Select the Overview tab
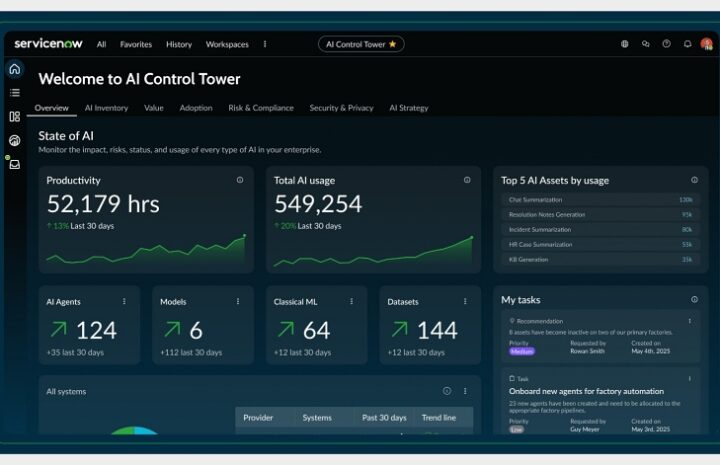The height and width of the screenshot is (465, 720). pyautogui.click(x=51, y=108)
